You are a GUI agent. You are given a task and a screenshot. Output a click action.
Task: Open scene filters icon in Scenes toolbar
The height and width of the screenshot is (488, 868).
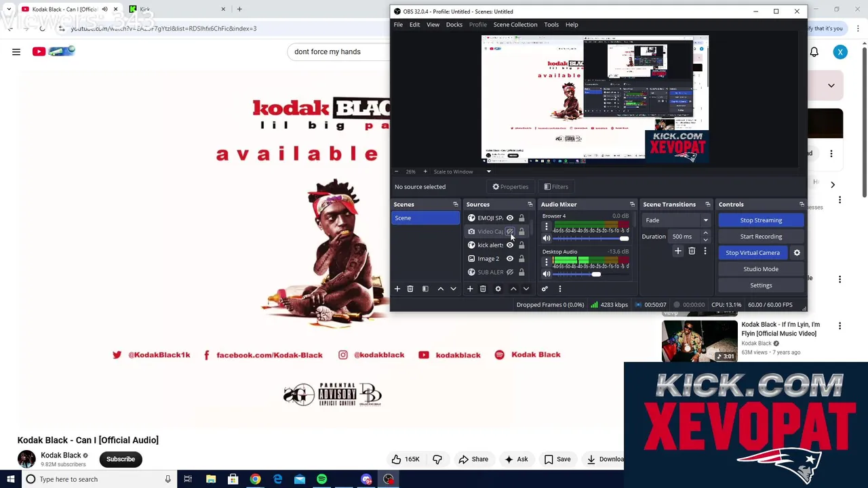coord(425,289)
